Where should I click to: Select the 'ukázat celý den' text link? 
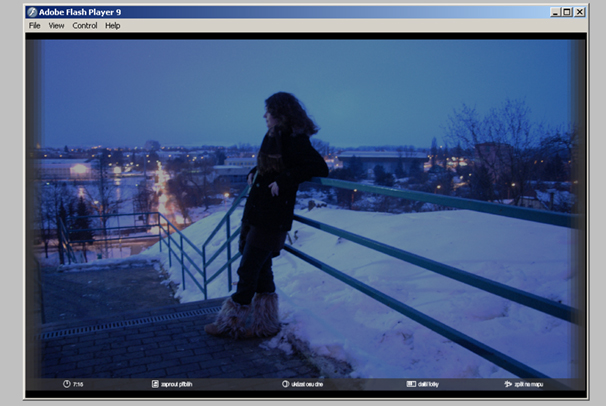(309, 384)
